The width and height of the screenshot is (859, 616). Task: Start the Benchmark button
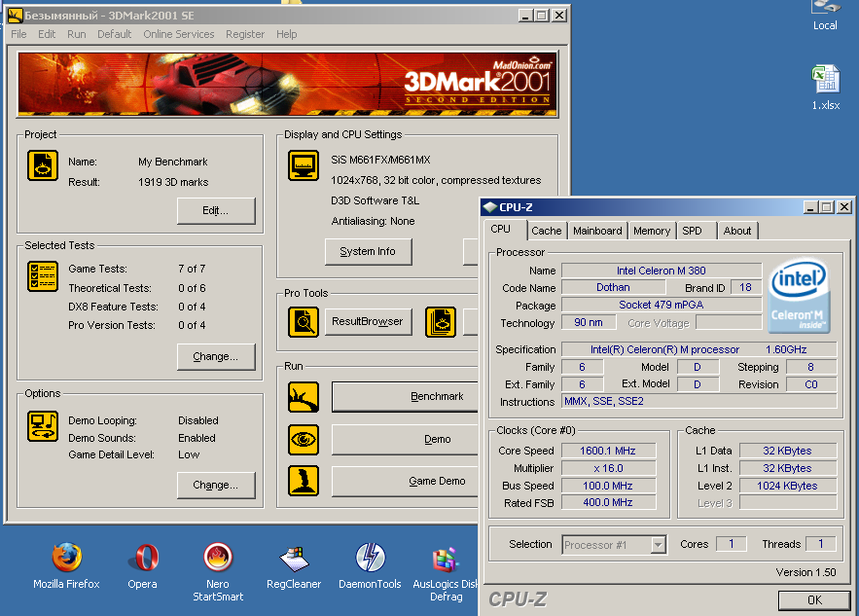click(x=406, y=397)
